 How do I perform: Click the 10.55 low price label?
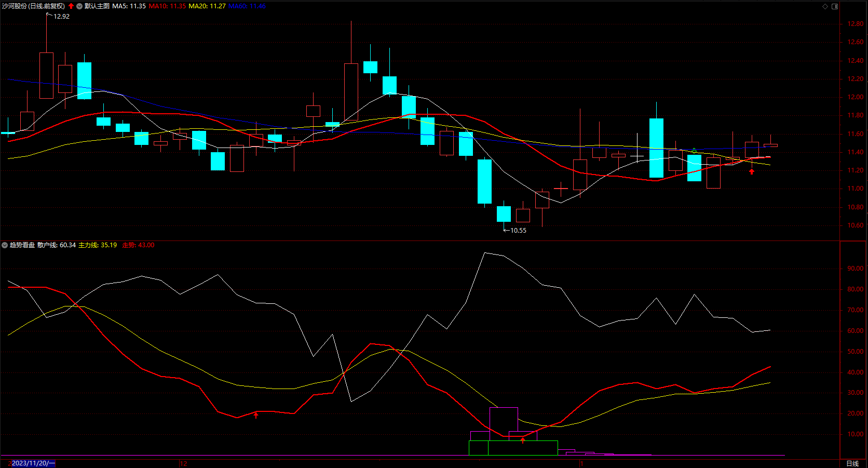point(518,231)
